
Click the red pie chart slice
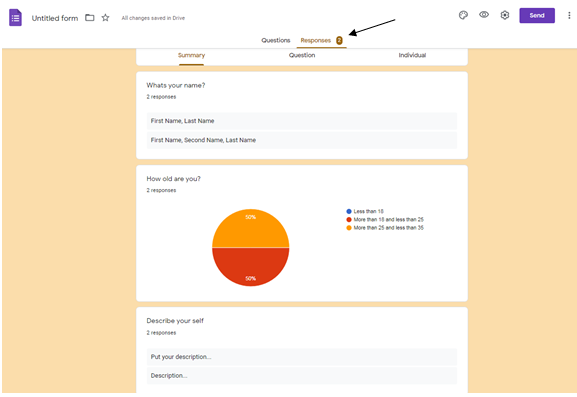[x=251, y=267]
